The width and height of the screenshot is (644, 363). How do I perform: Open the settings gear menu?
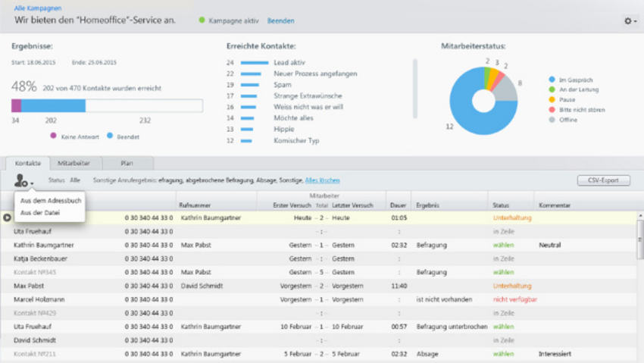630,21
